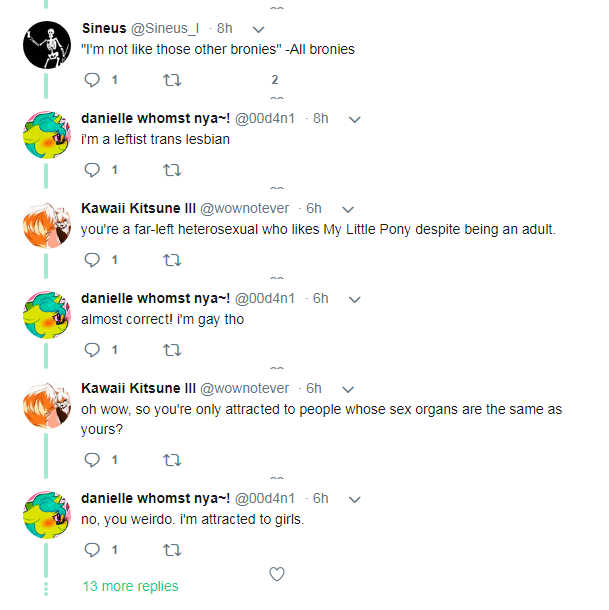Screen dimensions: 609x610
Task: Reply to "no, you weirdo" tweet
Action: (x=92, y=550)
